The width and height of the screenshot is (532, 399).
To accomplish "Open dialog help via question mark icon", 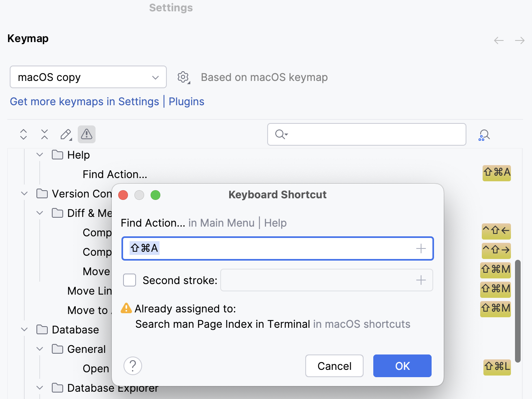I will pos(132,365).
